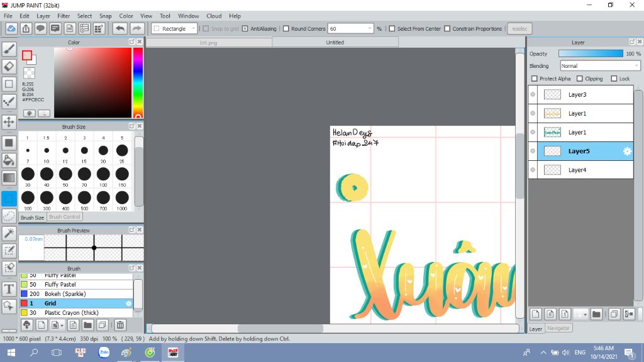This screenshot has height=362, width=644.
Task: Switch to the Navigator tab
Action: [x=558, y=328]
